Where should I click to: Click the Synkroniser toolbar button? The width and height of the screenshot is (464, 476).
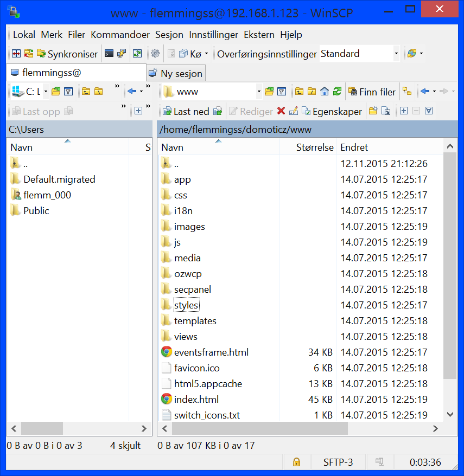[x=67, y=54]
